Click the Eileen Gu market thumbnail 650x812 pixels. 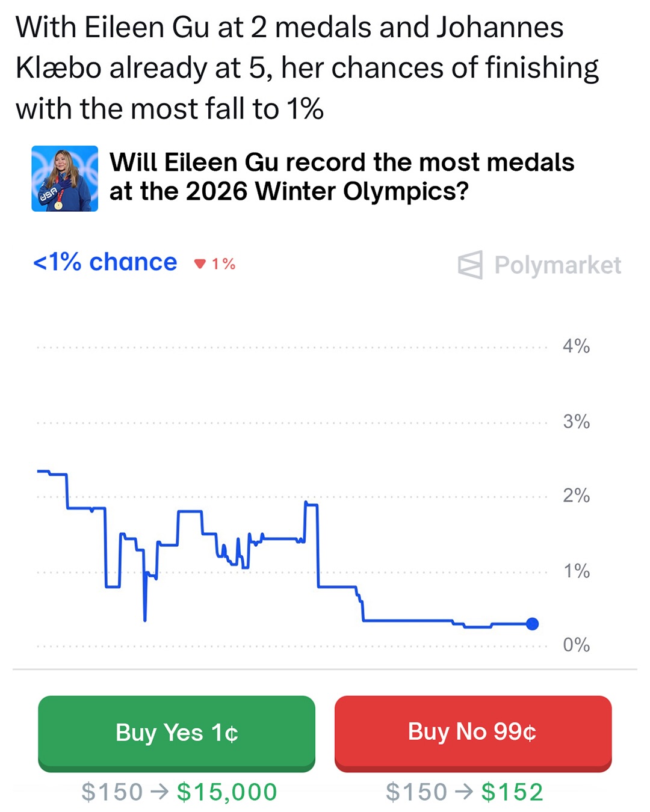click(x=64, y=179)
